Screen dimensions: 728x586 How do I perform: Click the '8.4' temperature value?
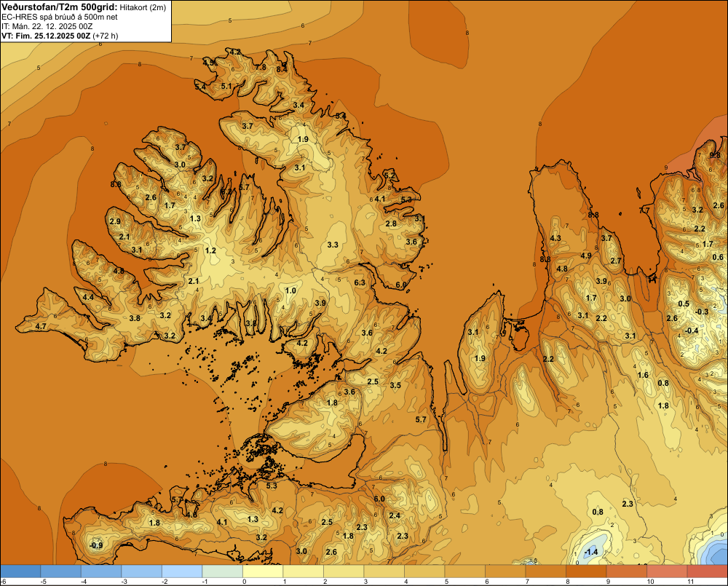pos(282,69)
